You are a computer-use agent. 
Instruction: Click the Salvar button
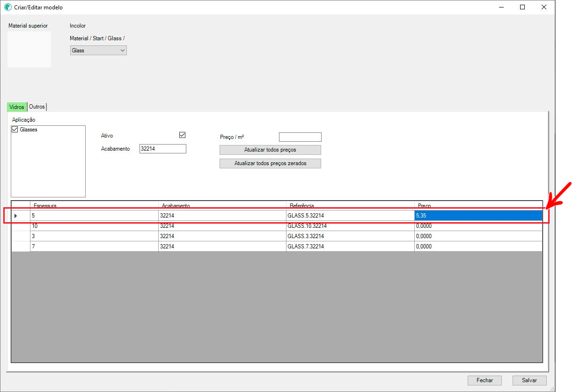tap(529, 380)
